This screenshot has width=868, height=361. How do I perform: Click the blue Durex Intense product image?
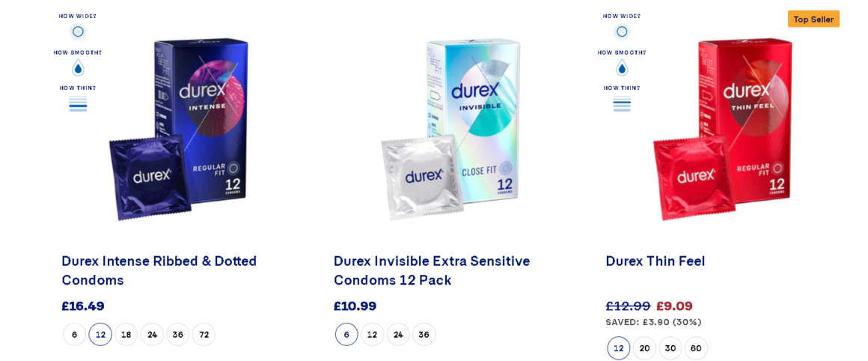pyautogui.click(x=179, y=129)
